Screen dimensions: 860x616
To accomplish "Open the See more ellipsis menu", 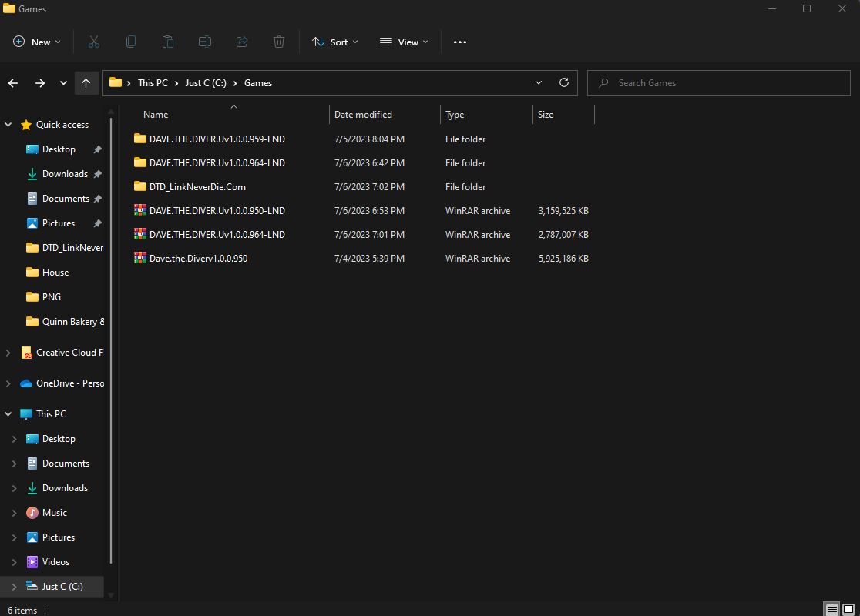I will click(x=460, y=42).
